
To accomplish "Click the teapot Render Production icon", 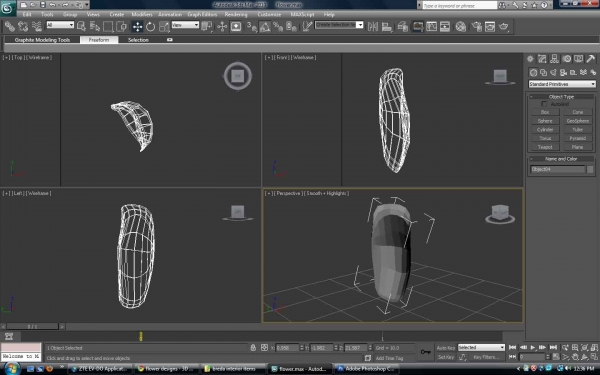I will click(x=504, y=26).
